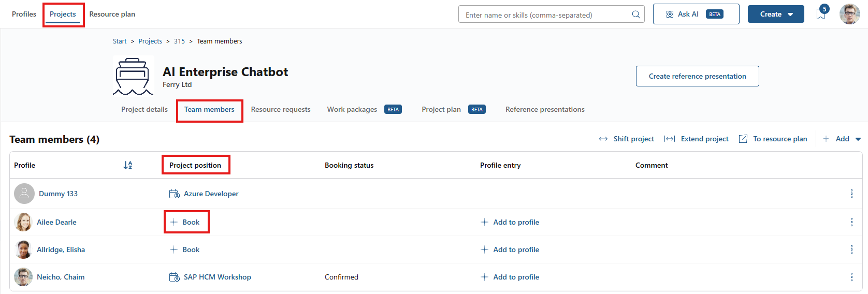
Task: Click the Team members (4) heading
Action: [x=54, y=139]
